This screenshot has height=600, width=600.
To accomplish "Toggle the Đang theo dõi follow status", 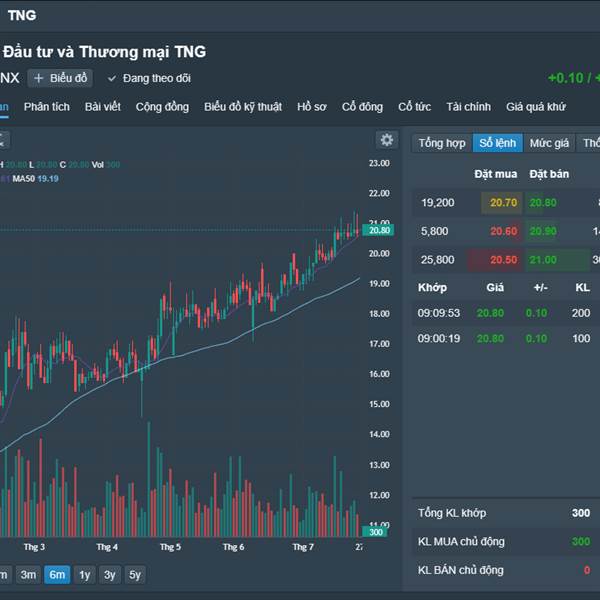I will 149,78.
